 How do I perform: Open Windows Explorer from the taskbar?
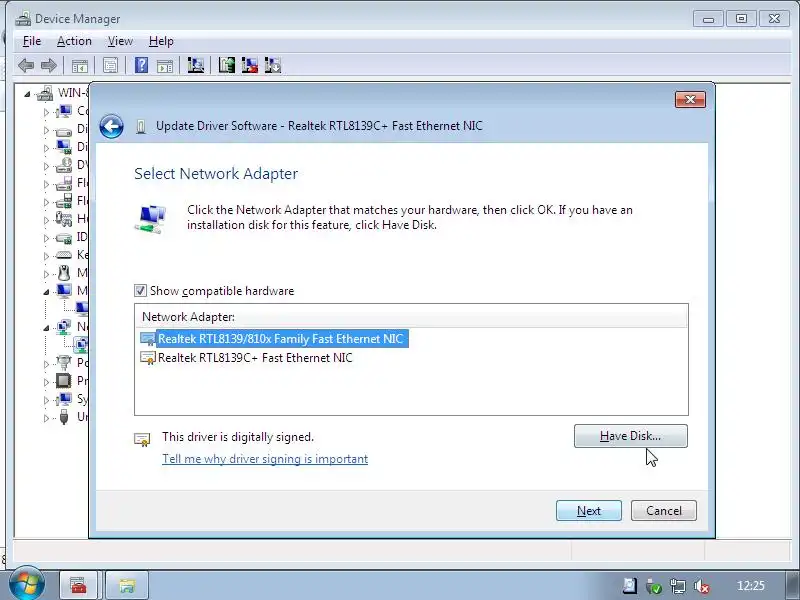[127, 585]
